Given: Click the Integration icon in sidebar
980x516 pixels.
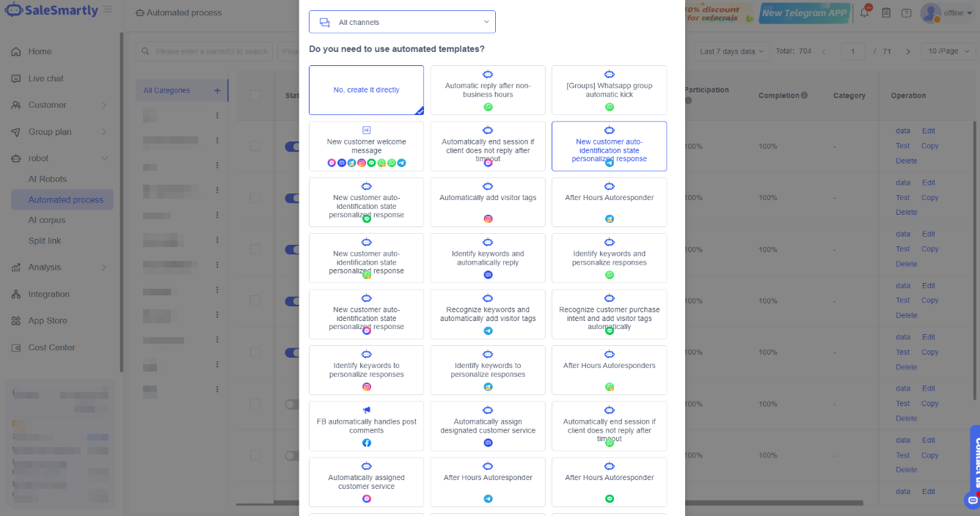Looking at the screenshot, I should [16, 295].
